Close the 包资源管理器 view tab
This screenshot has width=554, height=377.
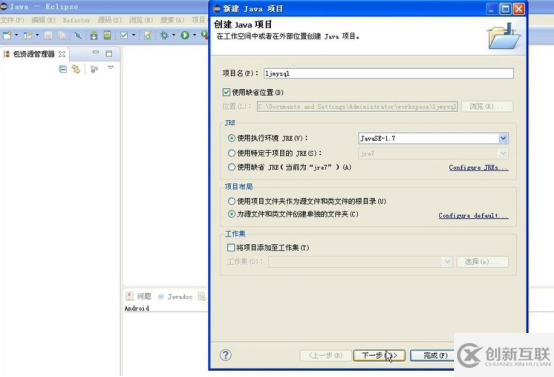(62, 54)
